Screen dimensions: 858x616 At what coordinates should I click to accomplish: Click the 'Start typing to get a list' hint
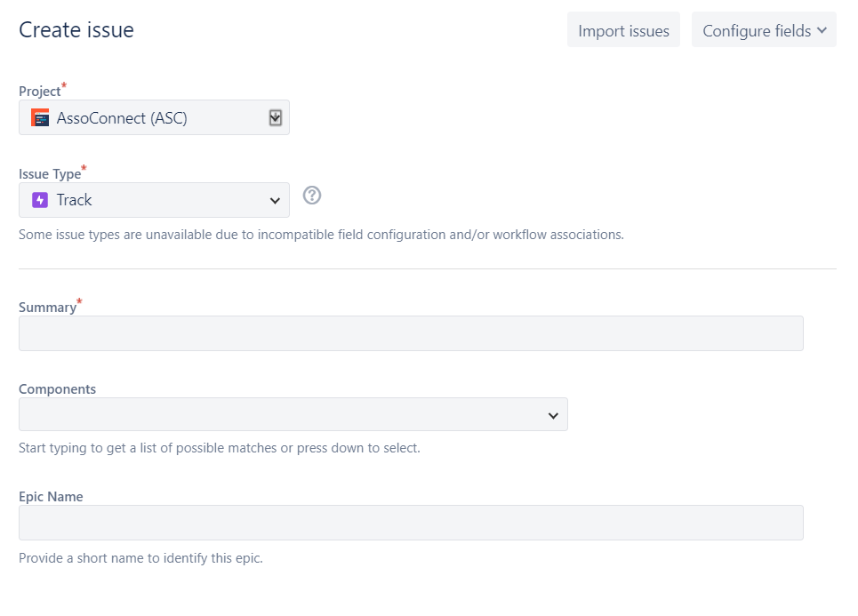click(x=220, y=448)
